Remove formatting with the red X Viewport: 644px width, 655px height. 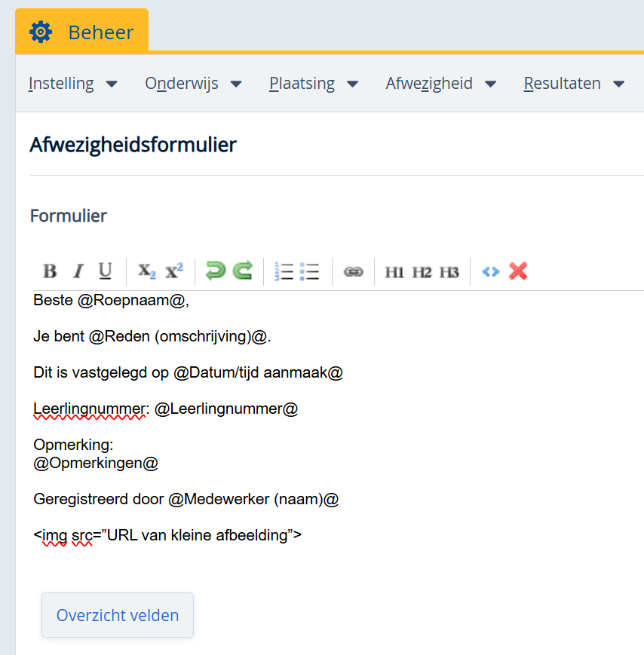pos(518,271)
